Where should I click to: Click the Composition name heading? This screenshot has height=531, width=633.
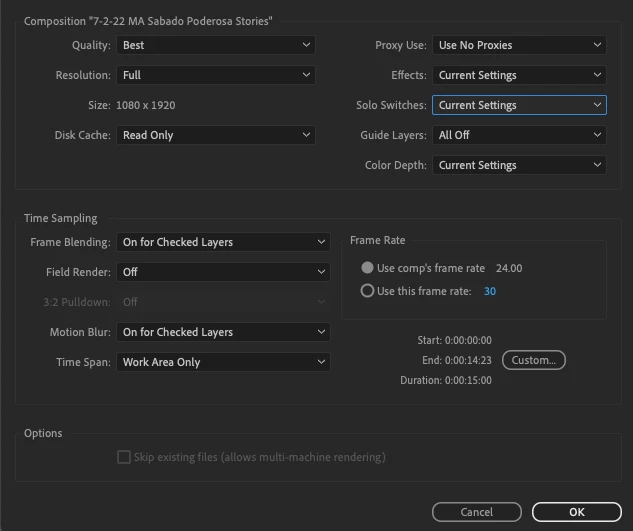coord(148,21)
